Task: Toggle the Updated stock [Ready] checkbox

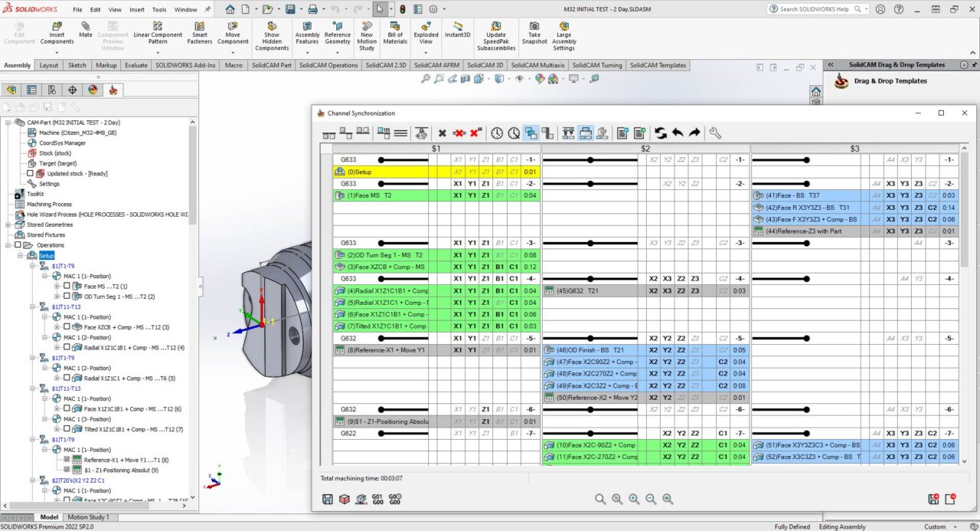Action: [x=31, y=173]
